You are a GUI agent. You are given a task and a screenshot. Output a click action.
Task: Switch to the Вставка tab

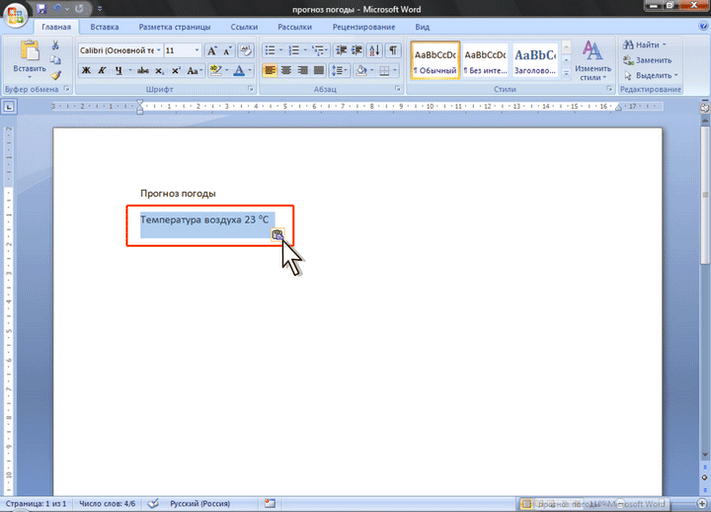point(104,27)
